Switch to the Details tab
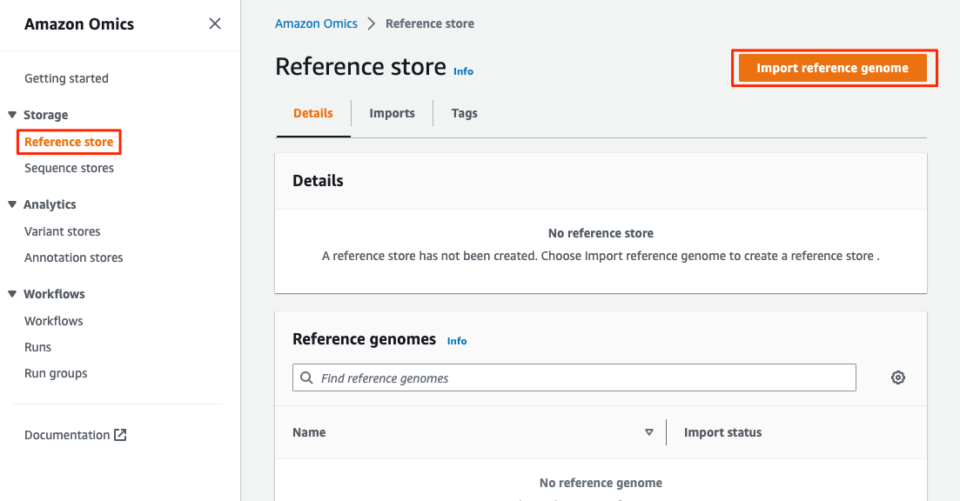 313,113
